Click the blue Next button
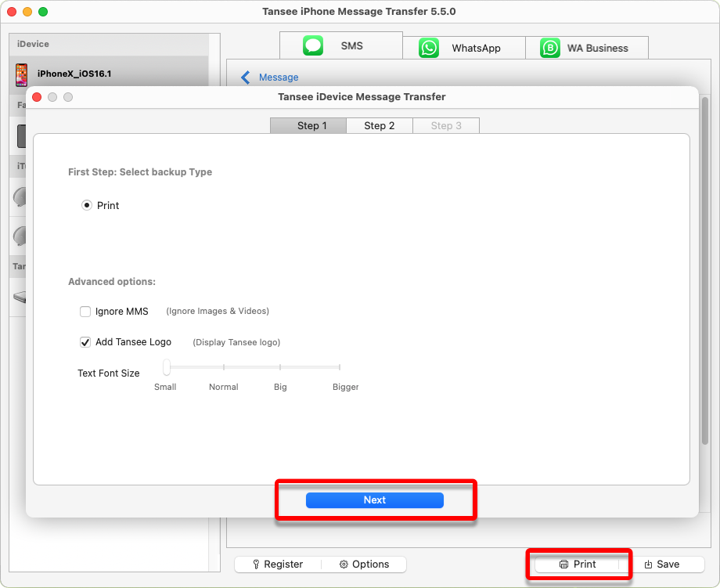720x588 pixels. coord(375,500)
